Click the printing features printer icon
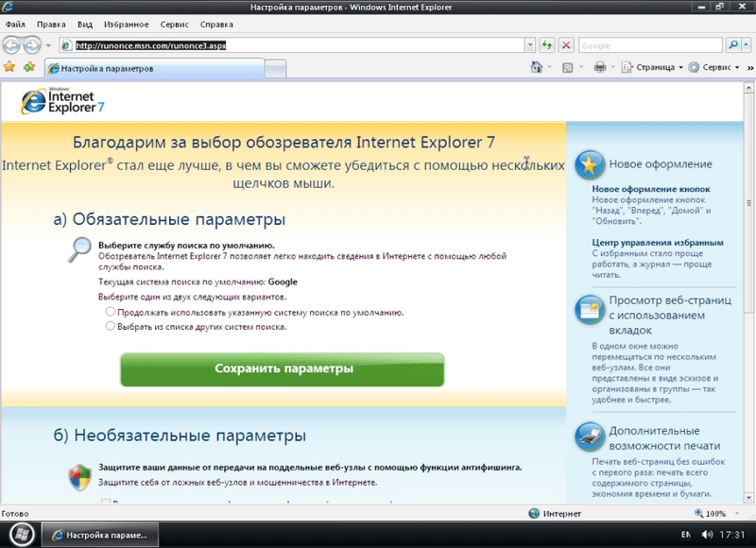 [589, 437]
